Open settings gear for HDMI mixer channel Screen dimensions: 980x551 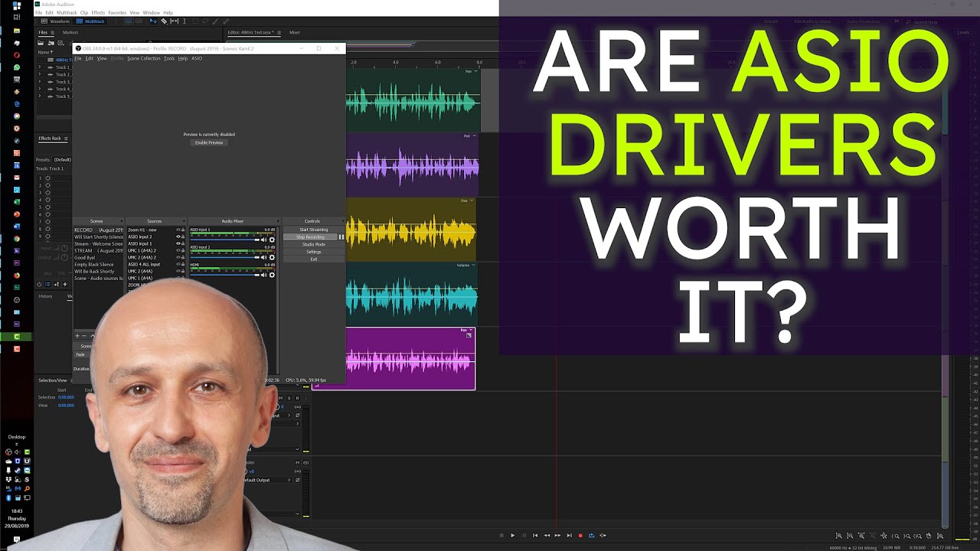pos(272,275)
